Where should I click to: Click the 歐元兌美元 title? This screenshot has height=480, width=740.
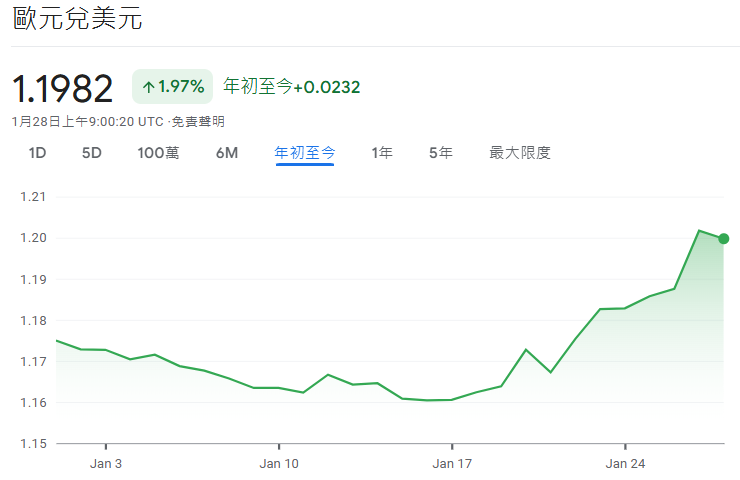[77, 19]
